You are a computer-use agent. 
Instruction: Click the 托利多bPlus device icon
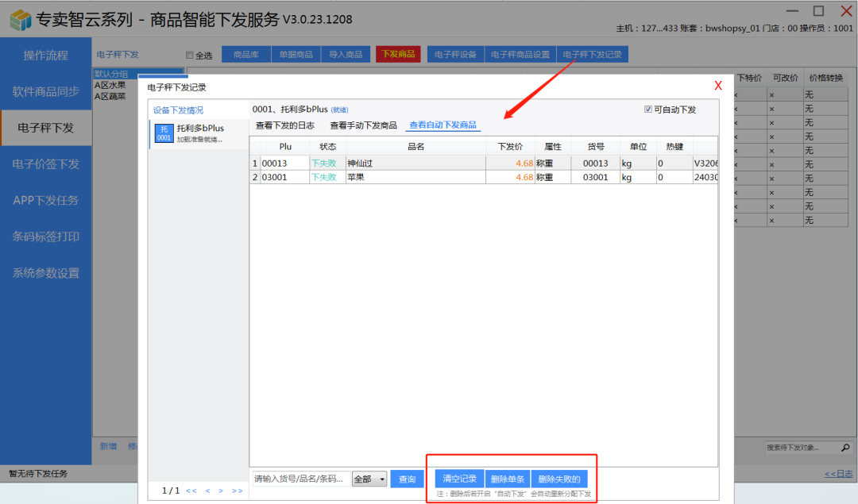click(x=164, y=133)
